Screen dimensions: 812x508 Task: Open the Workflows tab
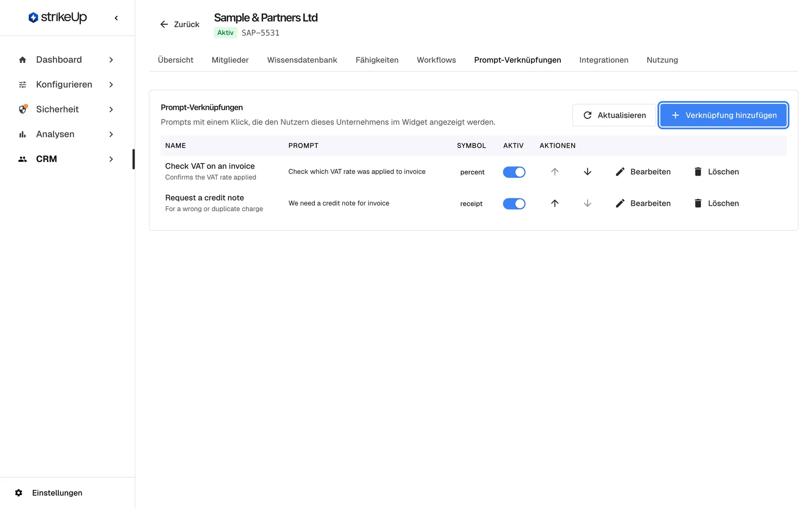pyautogui.click(x=436, y=60)
